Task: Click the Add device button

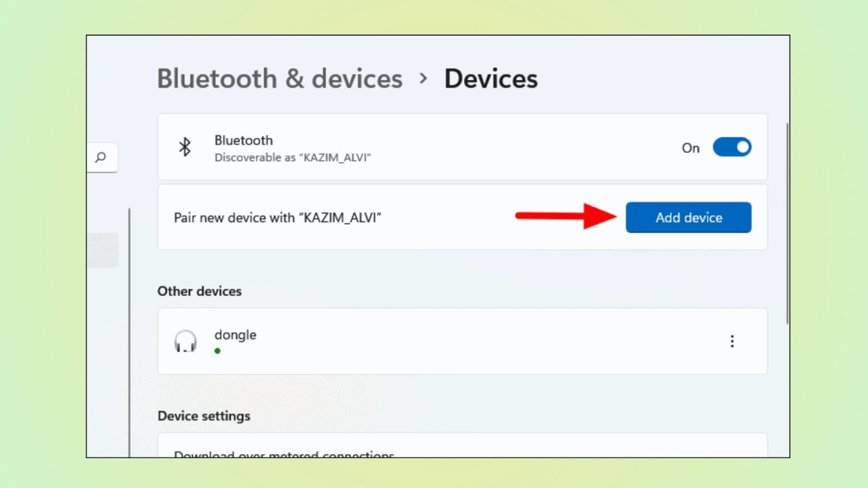Action: point(688,217)
